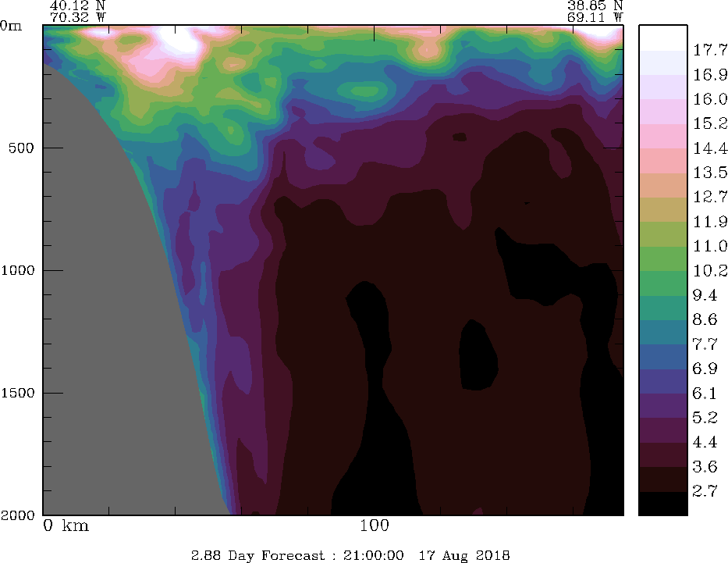Select the color band between 11.0 and 10.2
The width and height of the screenshot is (728, 563).
pyautogui.click(x=662, y=258)
